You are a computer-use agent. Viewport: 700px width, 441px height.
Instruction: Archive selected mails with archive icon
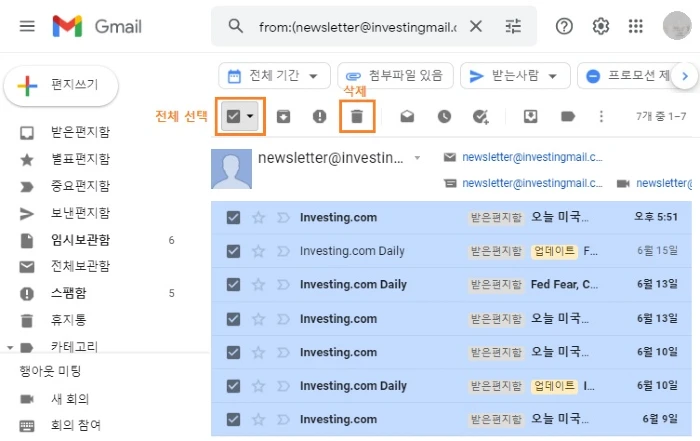pyautogui.click(x=283, y=116)
